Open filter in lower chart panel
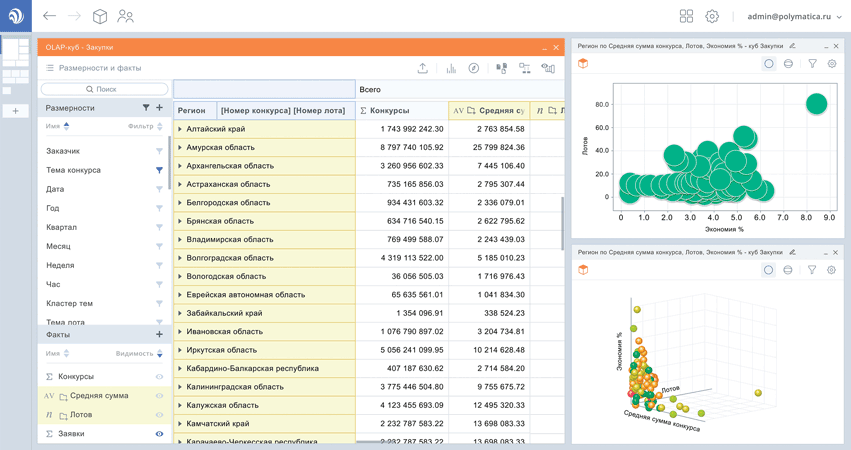 (x=812, y=270)
